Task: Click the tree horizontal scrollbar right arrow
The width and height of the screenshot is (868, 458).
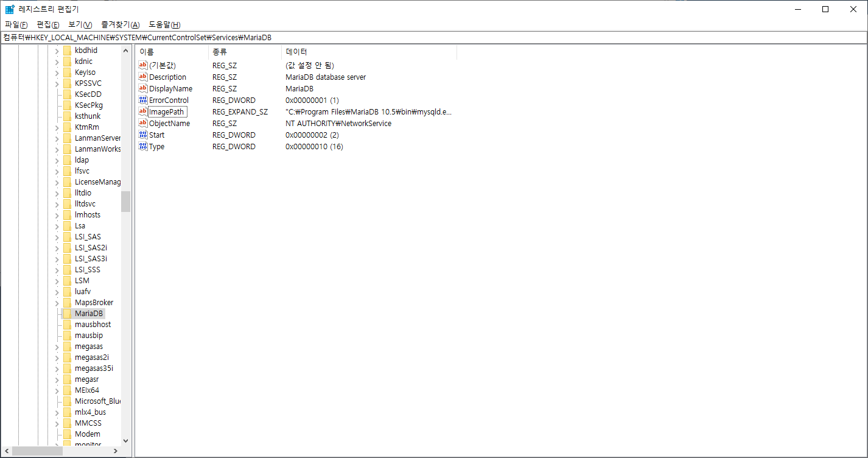Action: [115, 451]
